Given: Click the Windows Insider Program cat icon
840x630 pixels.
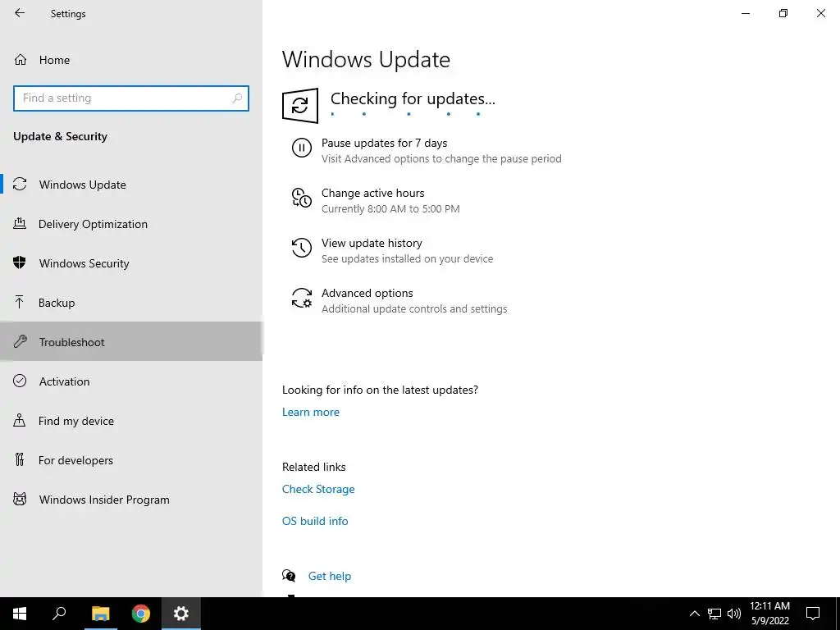Looking at the screenshot, I should [20, 500].
